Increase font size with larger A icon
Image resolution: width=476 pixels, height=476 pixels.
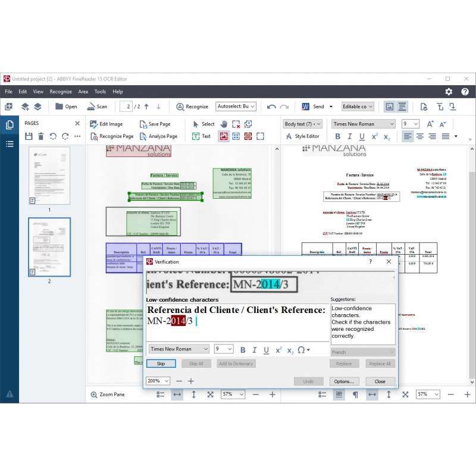tap(430, 124)
